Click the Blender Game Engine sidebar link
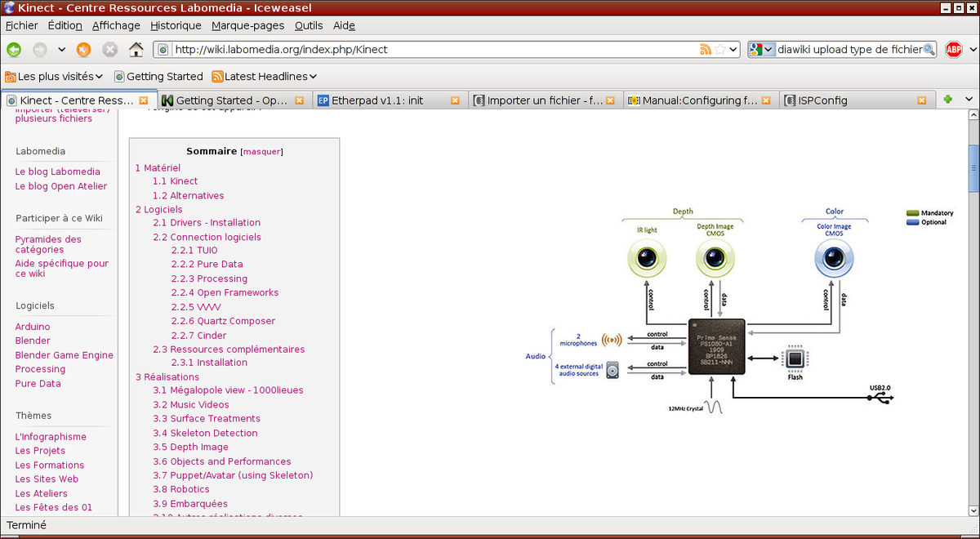 point(64,355)
